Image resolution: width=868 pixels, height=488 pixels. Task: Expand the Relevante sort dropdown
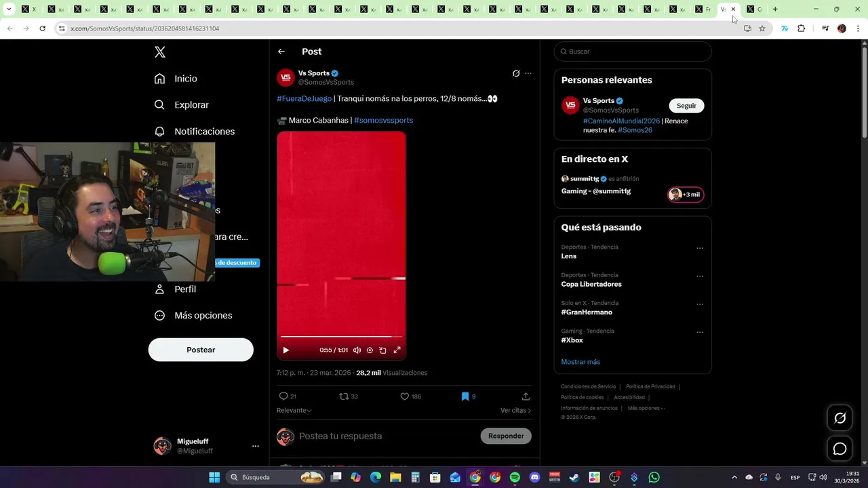(x=294, y=410)
